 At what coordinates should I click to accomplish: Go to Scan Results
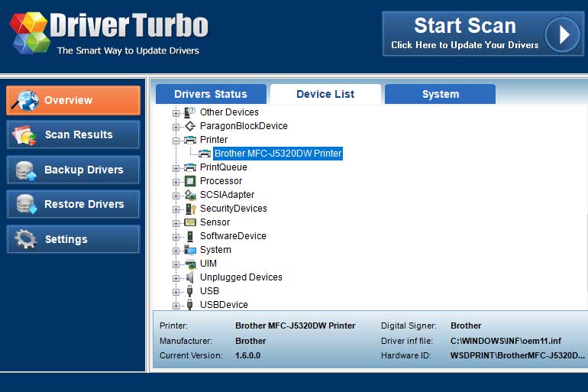73,134
